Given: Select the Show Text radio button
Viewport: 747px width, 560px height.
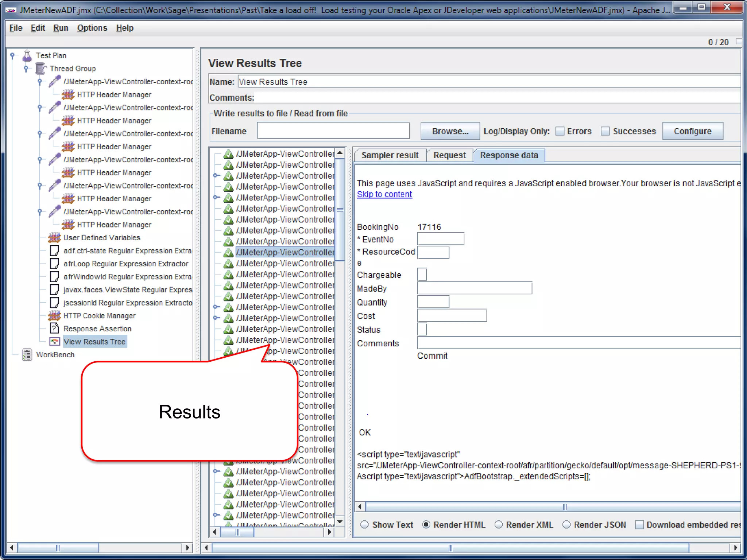Looking at the screenshot, I should coord(364,525).
